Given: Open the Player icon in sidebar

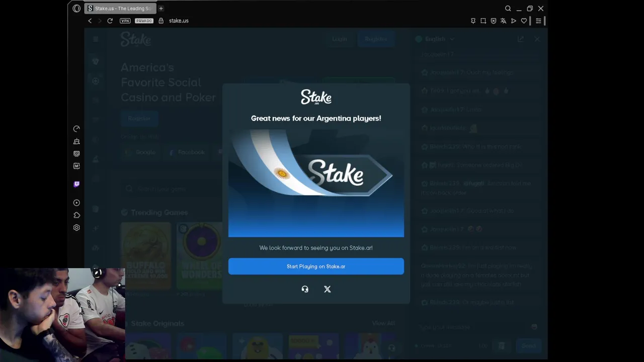Looking at the screenshot, I should point(76,203).
